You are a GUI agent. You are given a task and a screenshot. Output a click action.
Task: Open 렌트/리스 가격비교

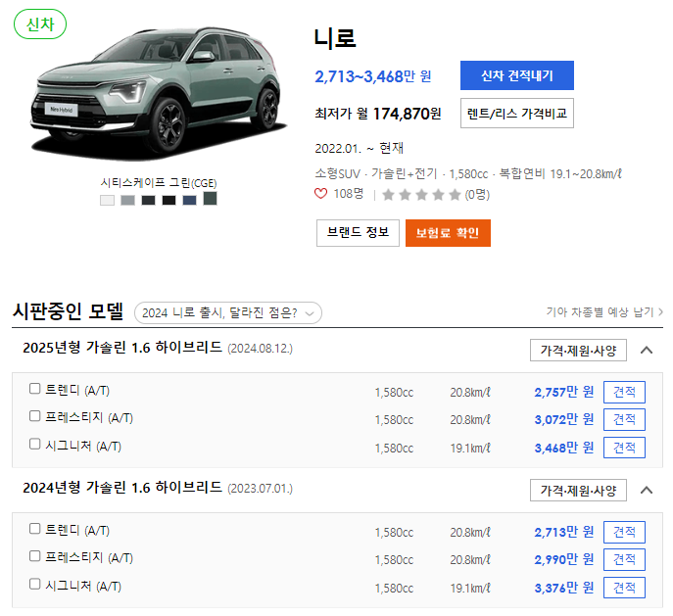click(517, 114)
